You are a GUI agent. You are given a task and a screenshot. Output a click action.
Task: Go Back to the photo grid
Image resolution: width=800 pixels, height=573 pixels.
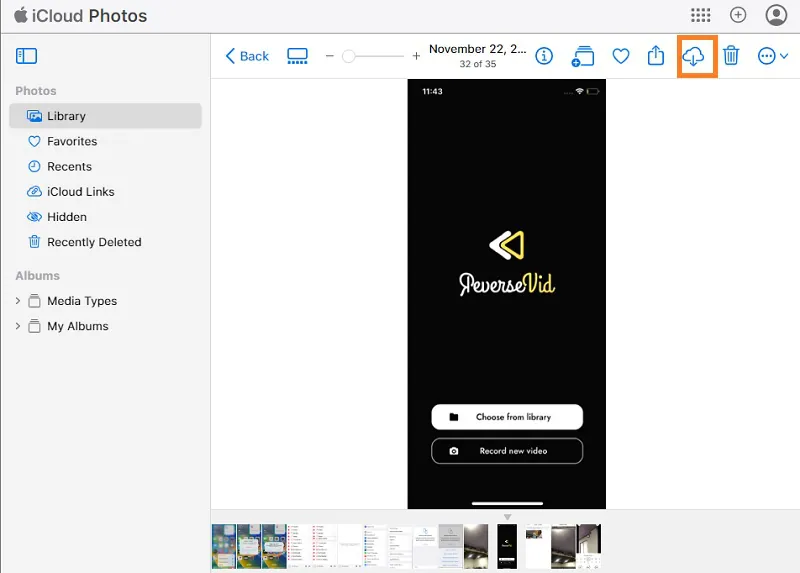[247, 56]
